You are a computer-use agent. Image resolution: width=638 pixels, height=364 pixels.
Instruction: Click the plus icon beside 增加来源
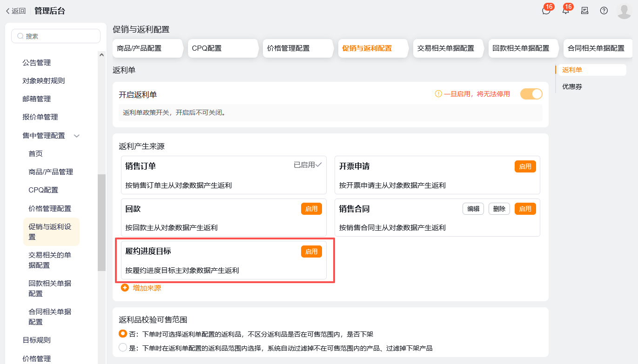(x=125, y=288)
